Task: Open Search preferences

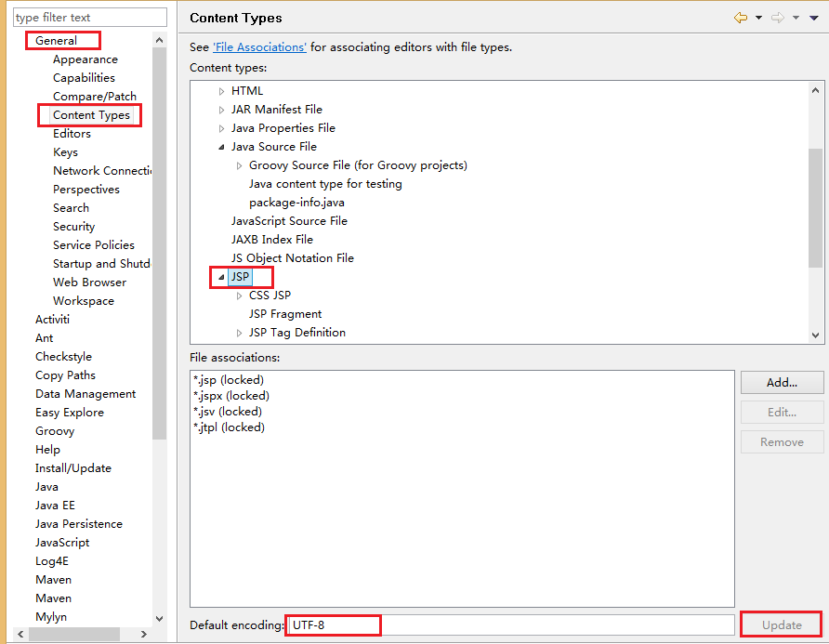Action: coord(71,208)
